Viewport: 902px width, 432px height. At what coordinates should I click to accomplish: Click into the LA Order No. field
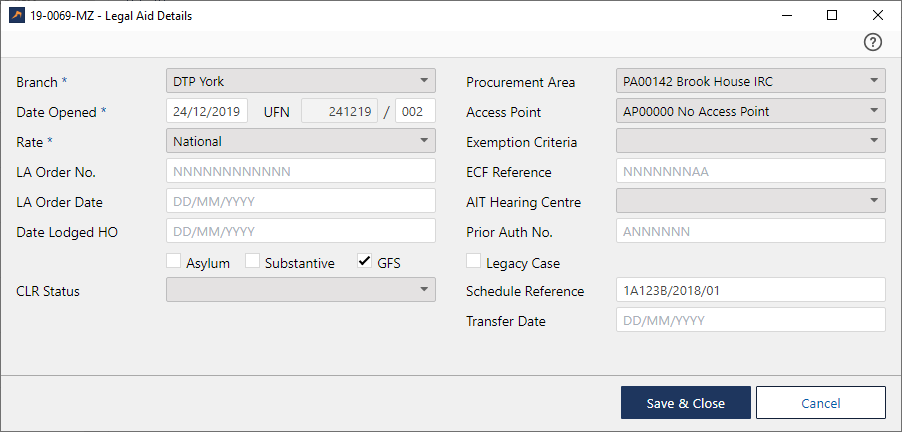(300, 171)
